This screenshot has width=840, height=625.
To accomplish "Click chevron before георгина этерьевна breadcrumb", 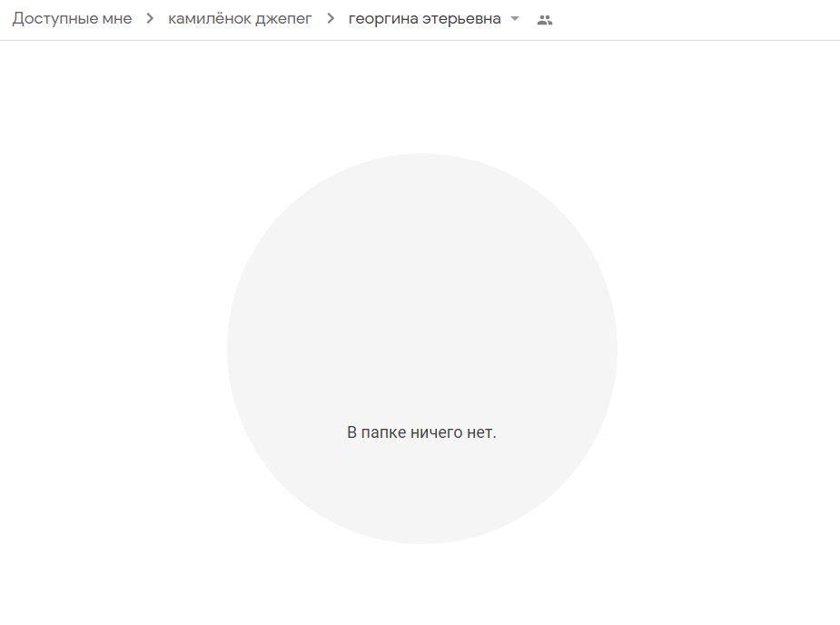I will [331, 19].
